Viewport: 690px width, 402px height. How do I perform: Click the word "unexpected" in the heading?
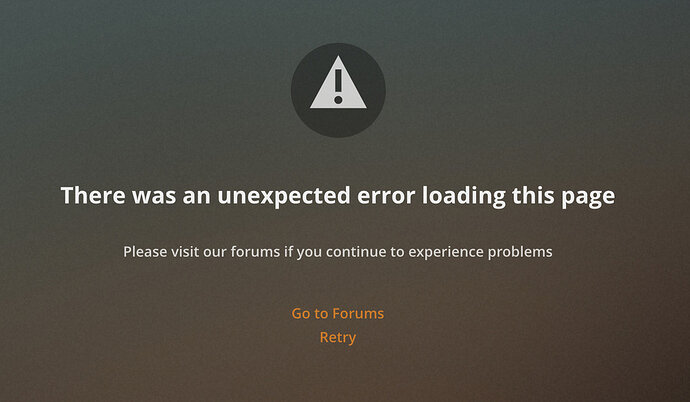[x=284, y=196]
